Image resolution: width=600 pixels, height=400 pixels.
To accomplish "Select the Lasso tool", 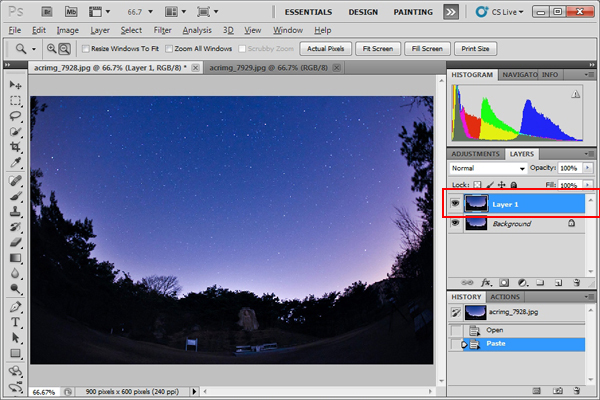I will [15, 116].
